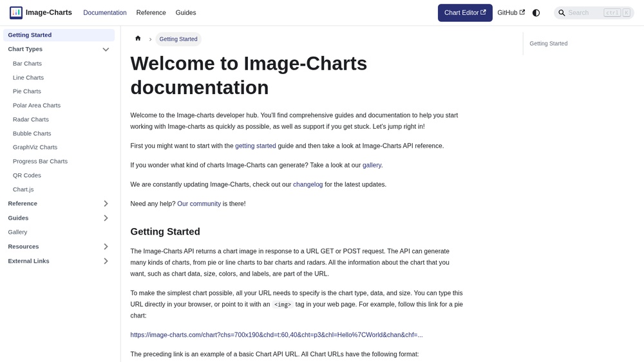Follow the 'Our community' link

[x=199, y=204]
